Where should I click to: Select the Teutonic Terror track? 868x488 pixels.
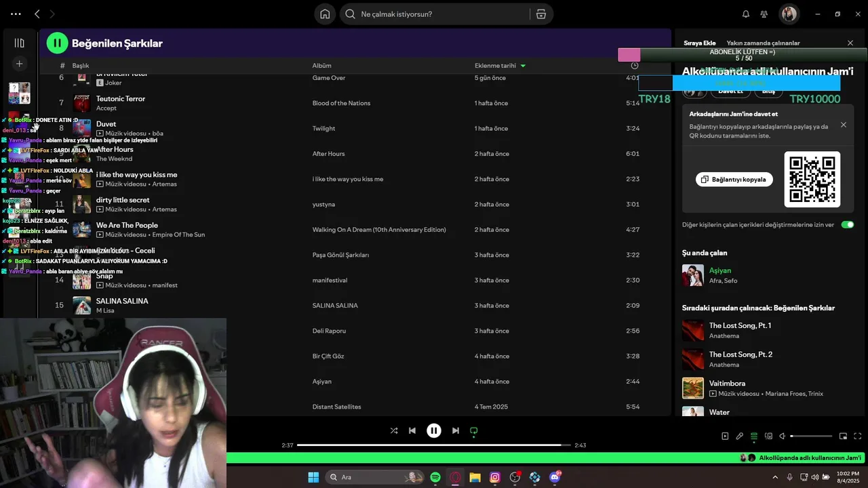click(121, 99)
